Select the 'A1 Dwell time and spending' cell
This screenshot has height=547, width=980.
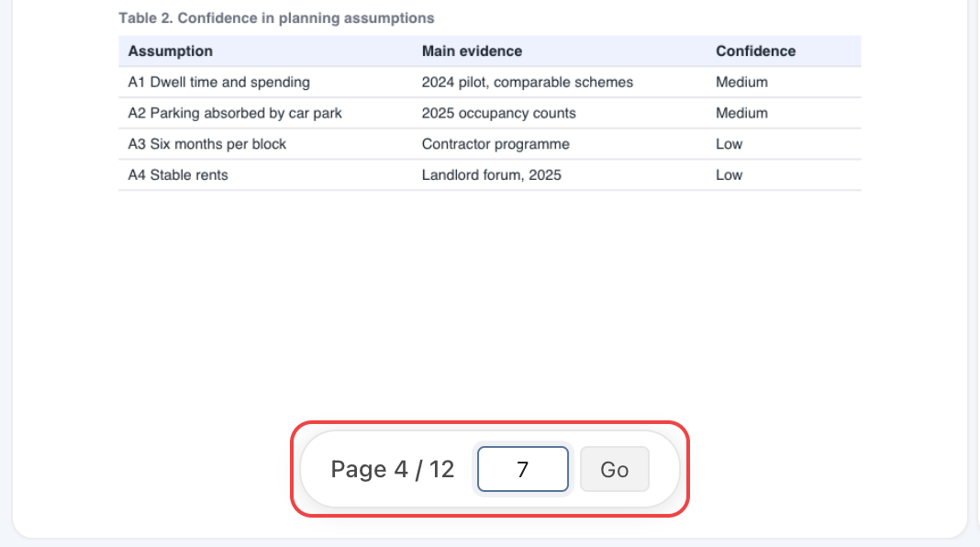[218, 82]
